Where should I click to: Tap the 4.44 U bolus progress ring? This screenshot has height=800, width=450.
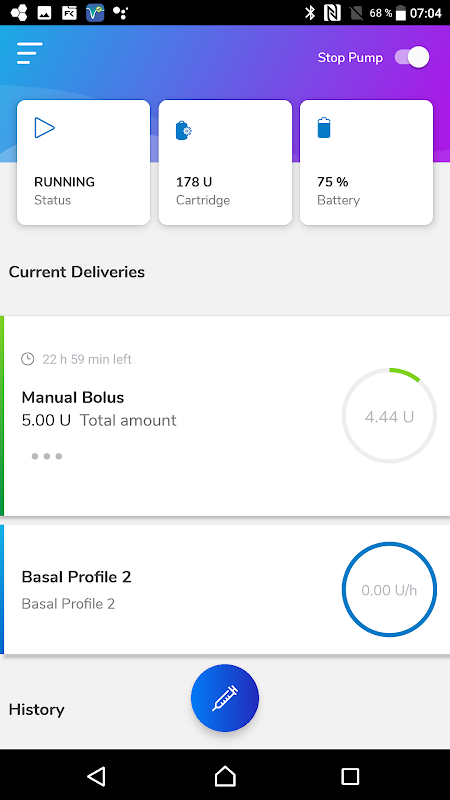tap(389, 416)
